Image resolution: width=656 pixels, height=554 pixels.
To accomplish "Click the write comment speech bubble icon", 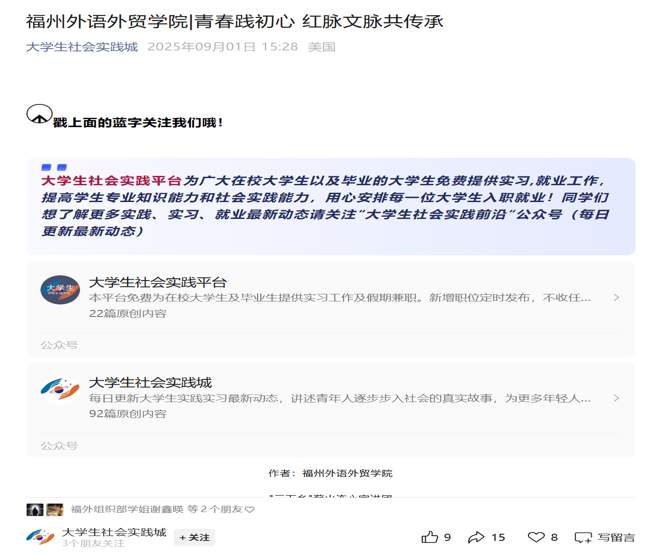I will pyautogui.click(x=583, y=537).
